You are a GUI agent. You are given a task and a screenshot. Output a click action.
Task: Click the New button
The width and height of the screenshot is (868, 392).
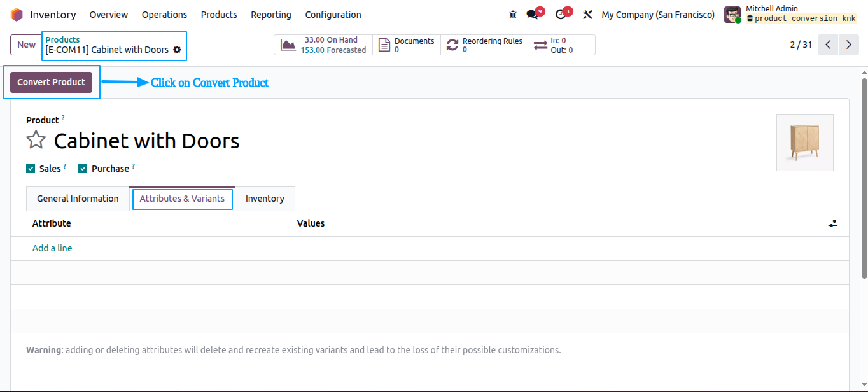tap(26, 45)
